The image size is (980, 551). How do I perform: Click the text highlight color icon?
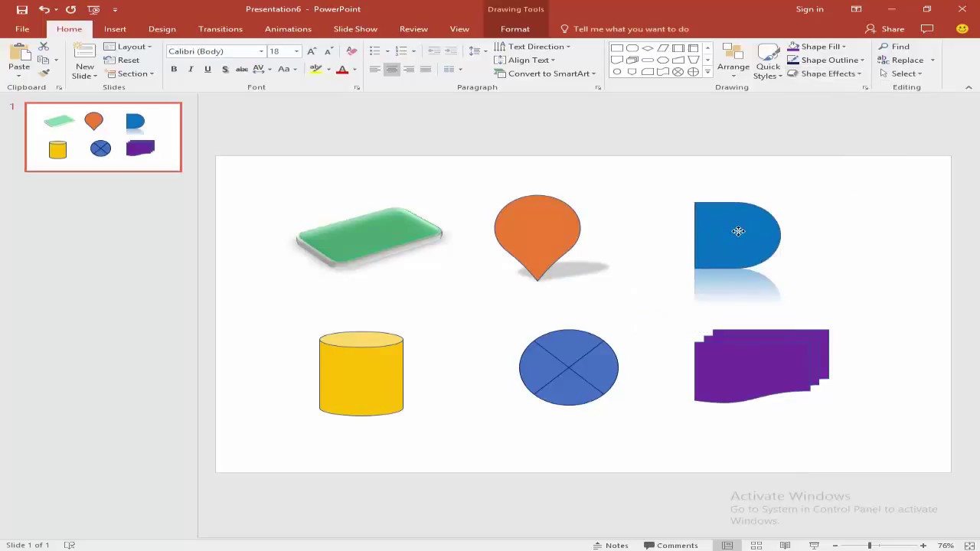coord(315,69)
